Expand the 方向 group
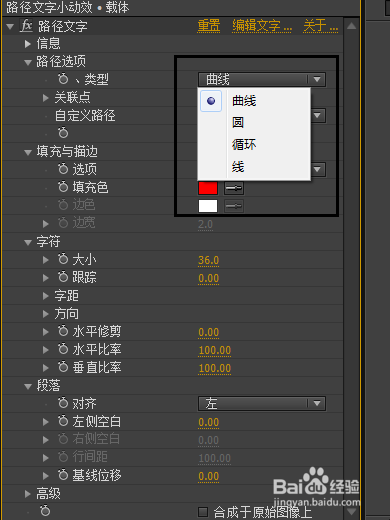Screen dimensions: 390x520 [x=46, y=314]
